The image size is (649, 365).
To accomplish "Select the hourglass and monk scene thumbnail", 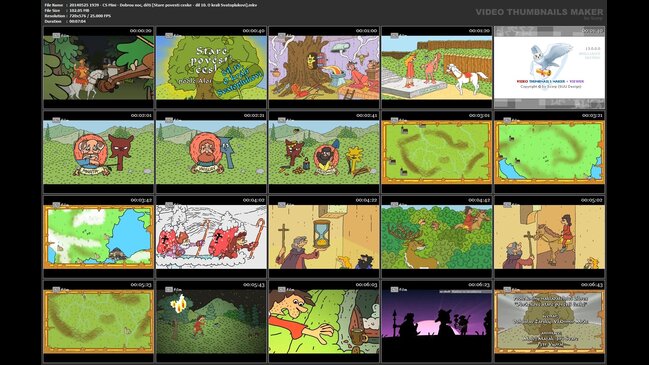I will [324, 237].
